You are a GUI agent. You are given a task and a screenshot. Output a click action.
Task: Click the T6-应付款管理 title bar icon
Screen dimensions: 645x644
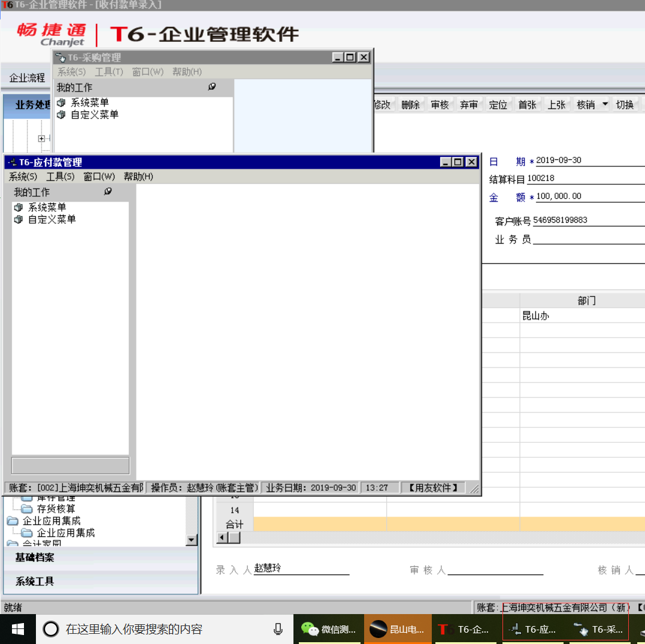(x=12, y=162)
